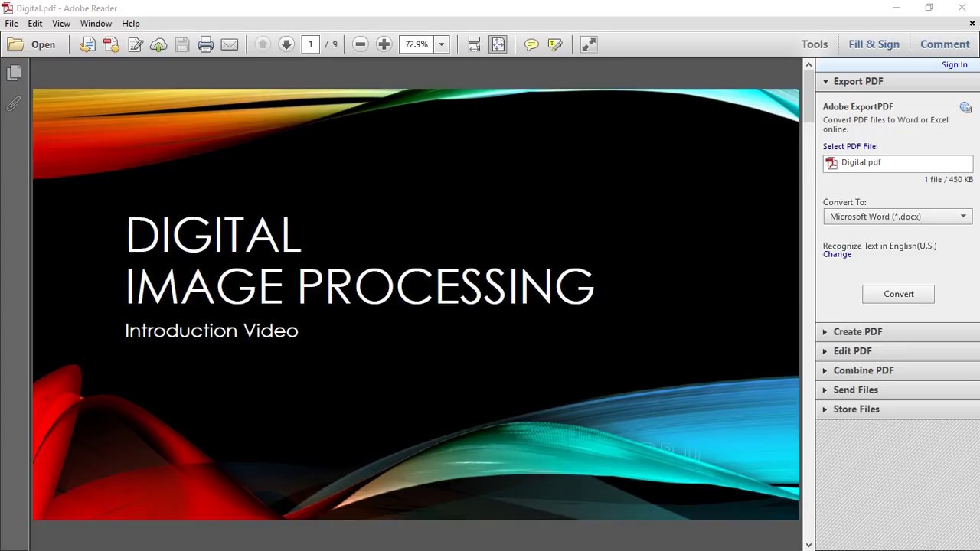Click the fit width scrolling icon

[474, 44]
